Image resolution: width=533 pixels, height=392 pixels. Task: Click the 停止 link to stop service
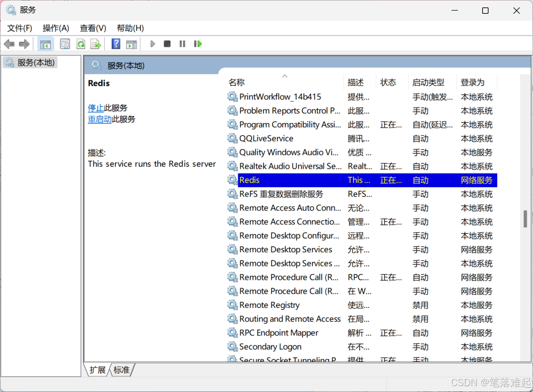point(95,108)
